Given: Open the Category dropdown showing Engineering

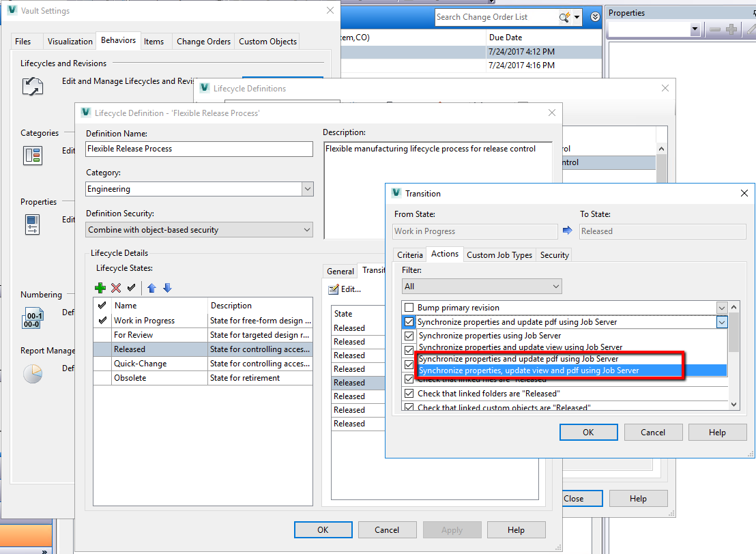Looking at the screenshot, I should point(307,189).
